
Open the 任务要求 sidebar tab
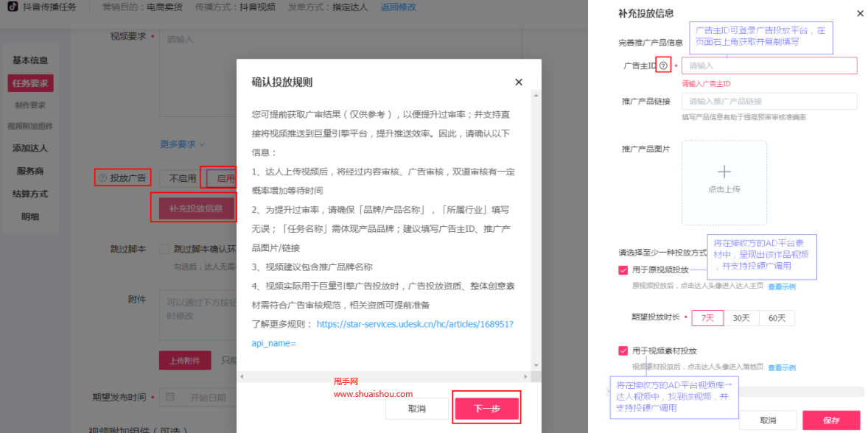30,83
